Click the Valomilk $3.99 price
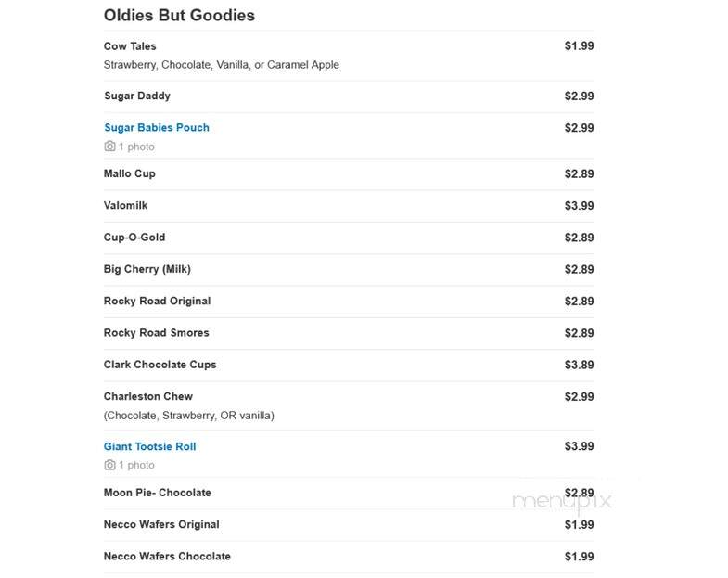The height and width of the screenshot is (578, 728). coord(579,205)
